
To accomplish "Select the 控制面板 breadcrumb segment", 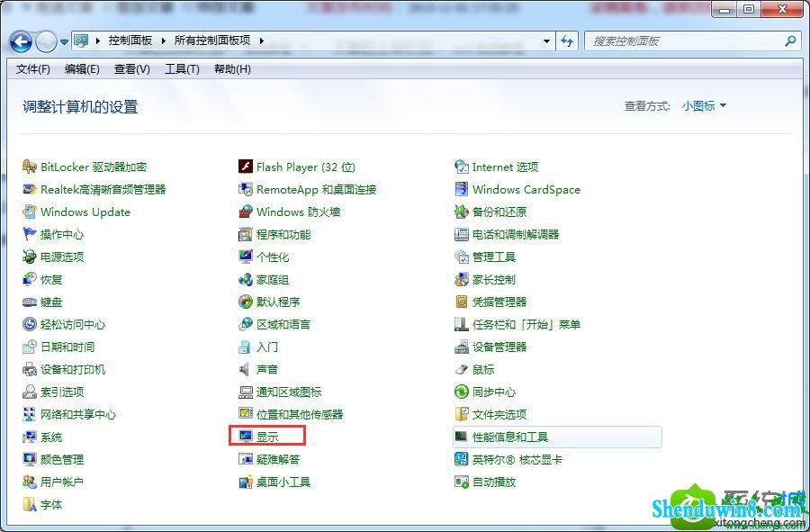I will (x=130, y=41).
